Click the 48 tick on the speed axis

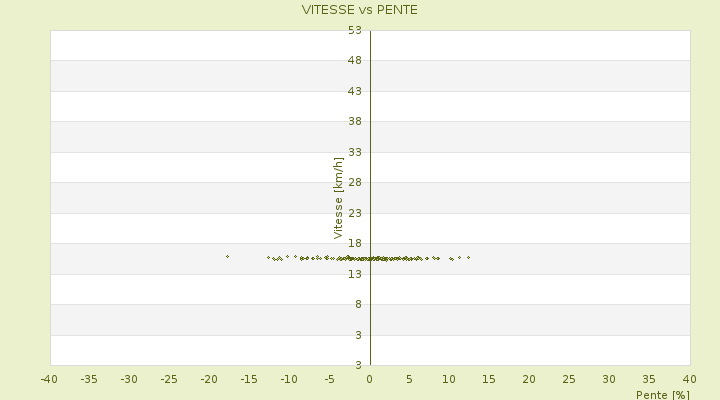[355, 61]
